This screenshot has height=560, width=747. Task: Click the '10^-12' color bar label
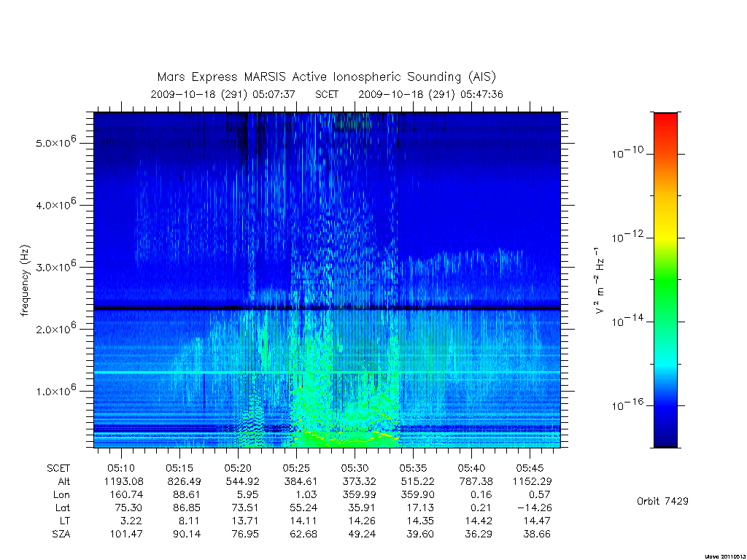tap(627, 236)
